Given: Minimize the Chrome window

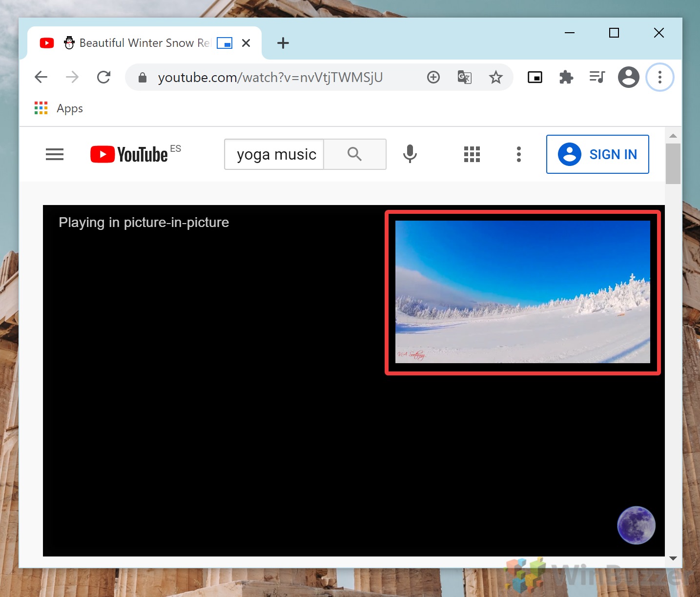Looking at the screenshot, I should 569,33.
